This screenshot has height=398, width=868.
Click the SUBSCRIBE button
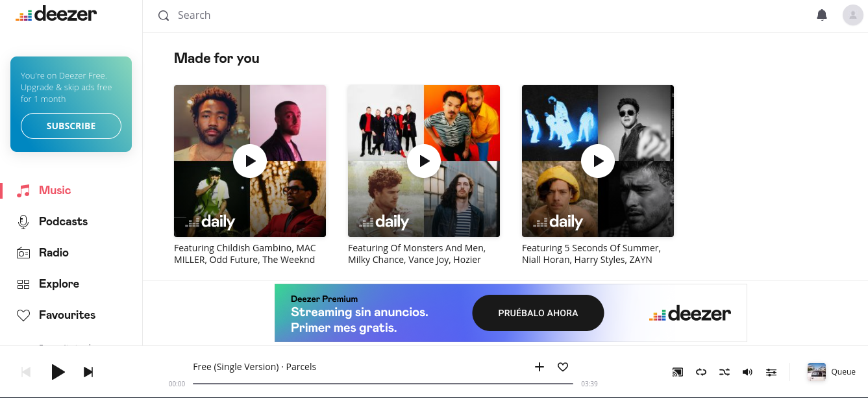coord(71,126)
